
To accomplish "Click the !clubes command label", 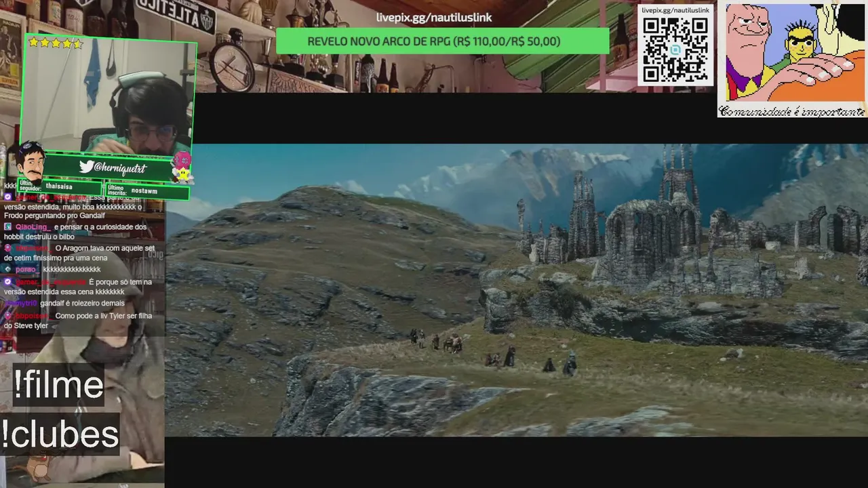I will coord(60,434).
